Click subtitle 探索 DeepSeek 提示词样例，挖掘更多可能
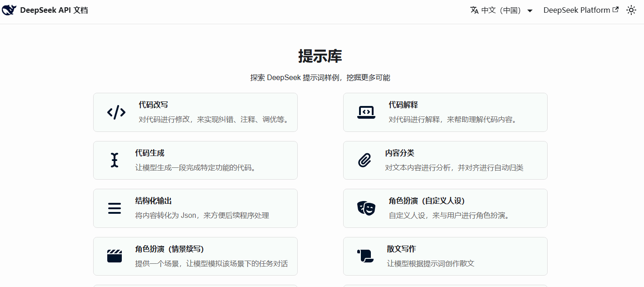 pos(320,77)
